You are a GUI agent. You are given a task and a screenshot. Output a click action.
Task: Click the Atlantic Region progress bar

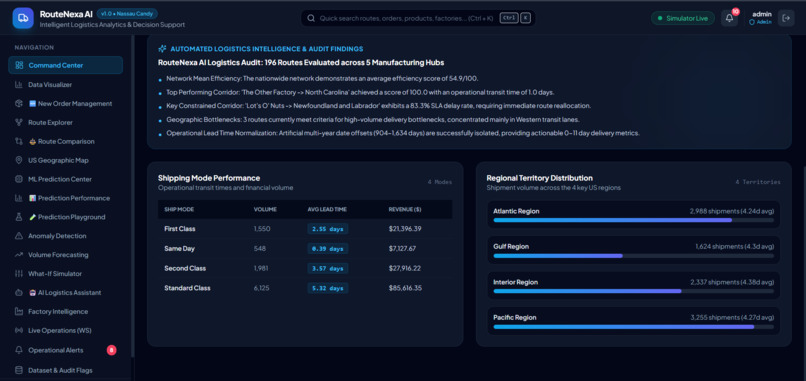[633, 220]
